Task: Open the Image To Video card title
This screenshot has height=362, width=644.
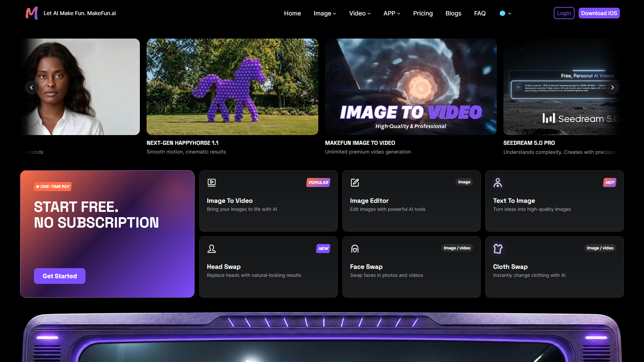Action: tap(230, 200)
